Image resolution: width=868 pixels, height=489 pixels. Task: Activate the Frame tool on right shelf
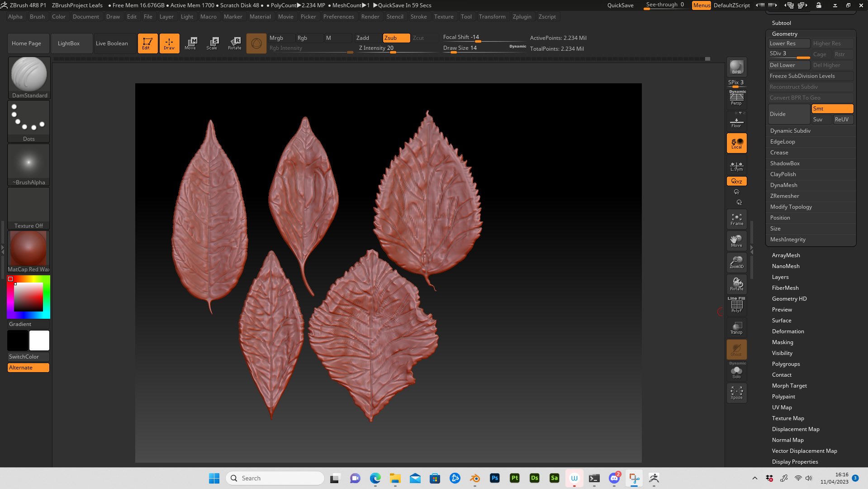(x=736, y=220)
